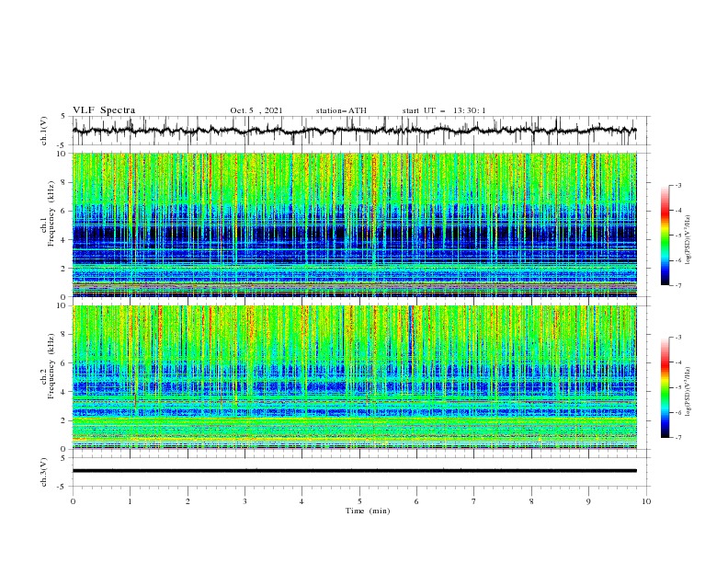728x563 pixels.
Task: Click the "ch.3(V)" axis label
Action: 44,472
